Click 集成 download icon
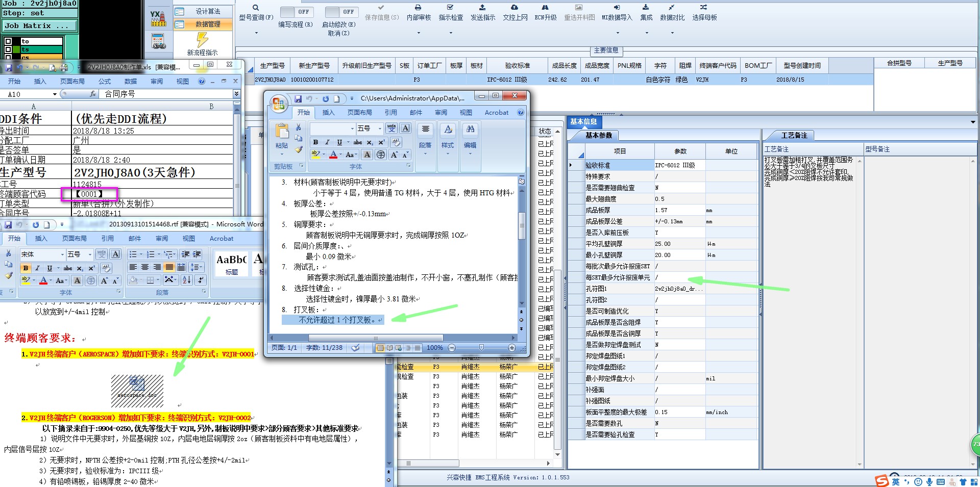Image resolution: width=980 pixels, height=487 pixels. (646, 8)
